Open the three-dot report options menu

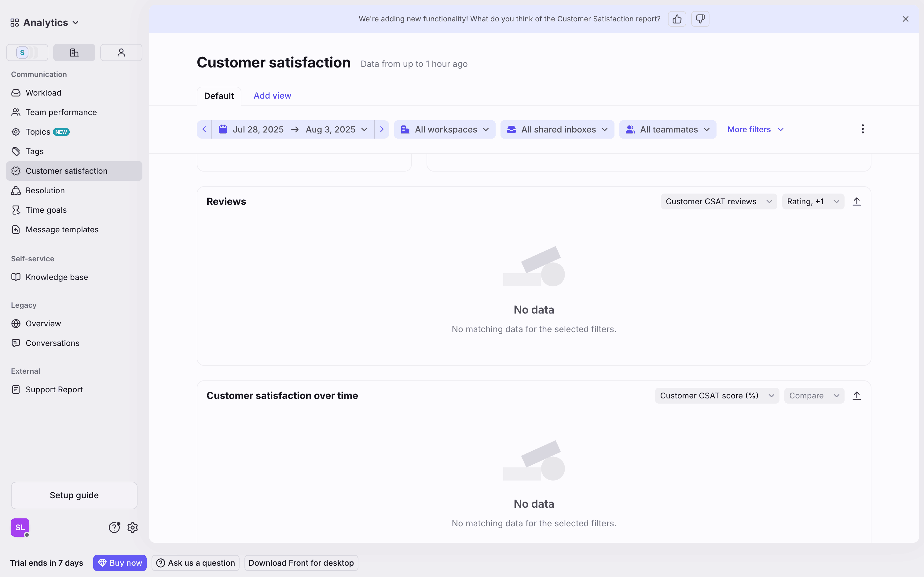click(x=863, y=129)
